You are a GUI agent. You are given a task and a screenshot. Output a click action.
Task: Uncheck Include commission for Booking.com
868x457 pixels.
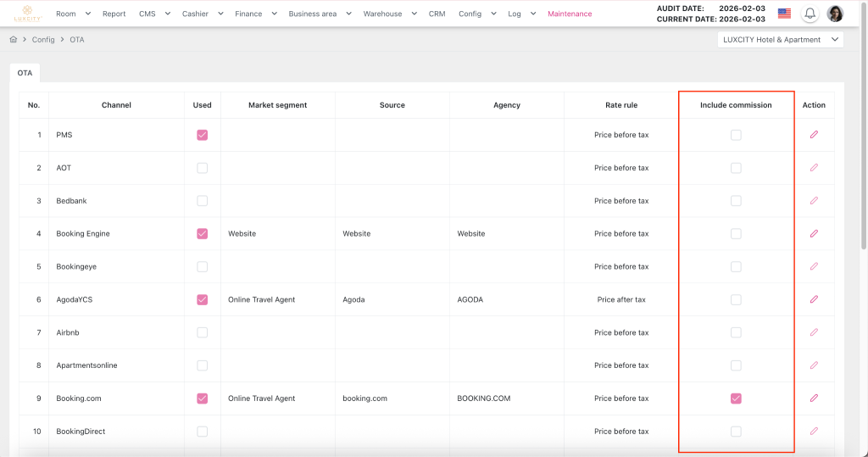tap(736, 398)
